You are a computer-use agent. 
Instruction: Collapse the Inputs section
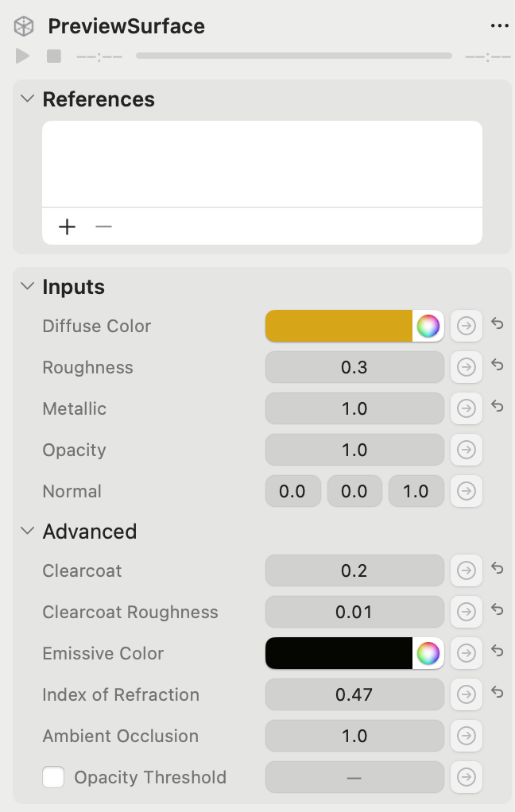pyautogui.click(x=26, y=286)
